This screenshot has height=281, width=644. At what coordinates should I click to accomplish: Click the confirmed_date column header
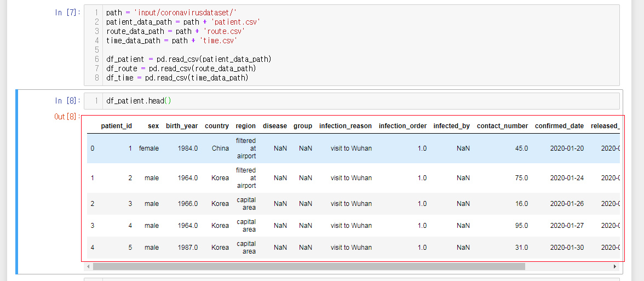[x=560, y=126]
